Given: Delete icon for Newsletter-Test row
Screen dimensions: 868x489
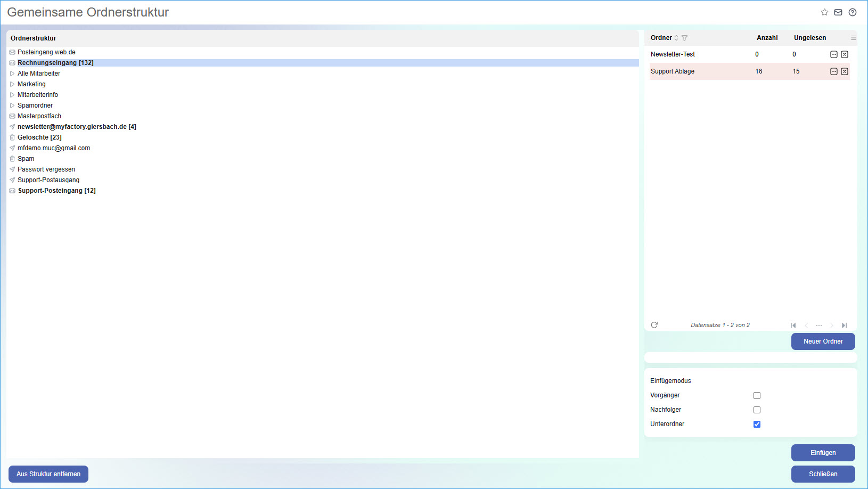Looking at the screenshot, I should [x=845, y=54].
